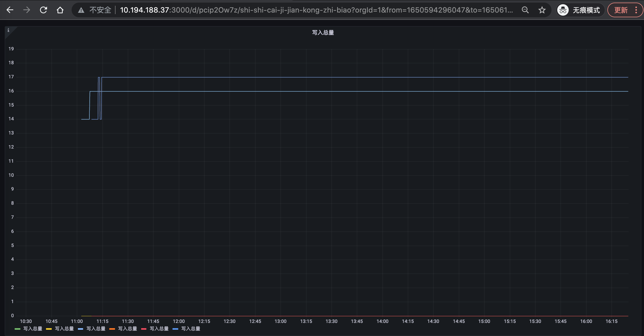Toggle the yellow 写入总量 series label
The width and height of the screenshot is (644, 336).
tap(64, 329)
